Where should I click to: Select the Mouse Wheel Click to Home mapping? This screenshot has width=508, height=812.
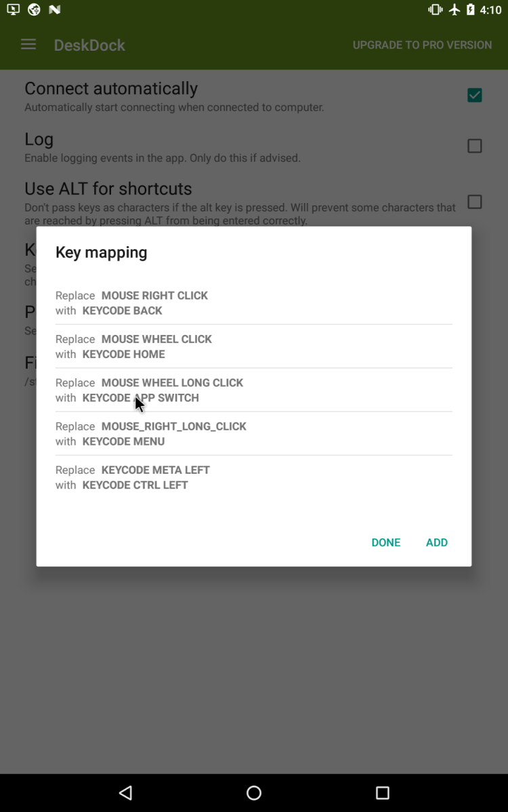253,346
